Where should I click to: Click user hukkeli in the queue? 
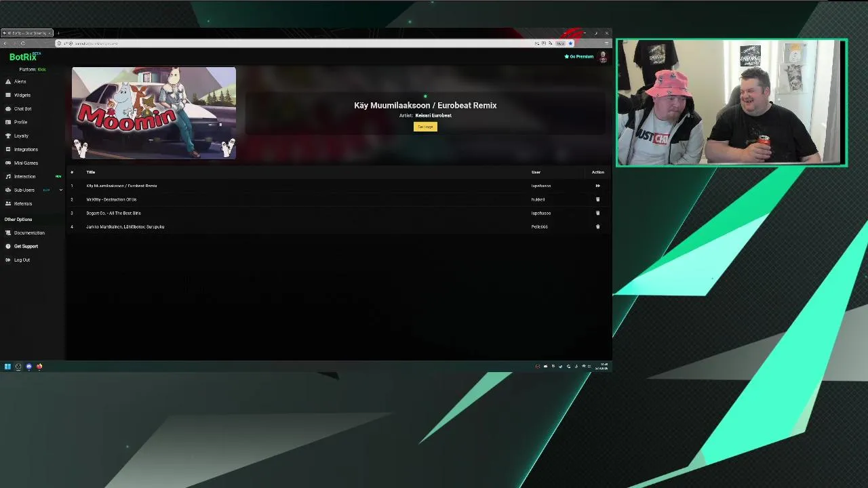(538, 199)
